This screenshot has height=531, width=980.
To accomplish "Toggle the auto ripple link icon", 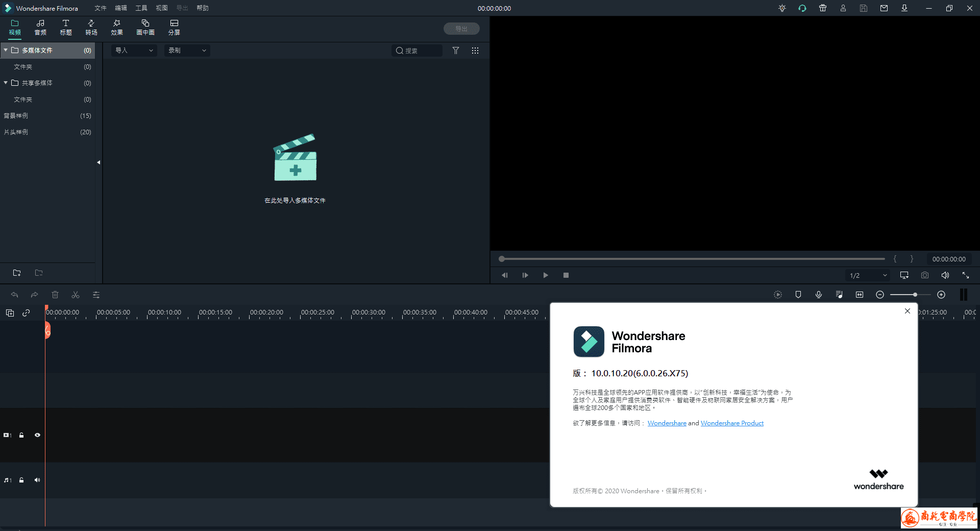I will [x=26, y=313].
